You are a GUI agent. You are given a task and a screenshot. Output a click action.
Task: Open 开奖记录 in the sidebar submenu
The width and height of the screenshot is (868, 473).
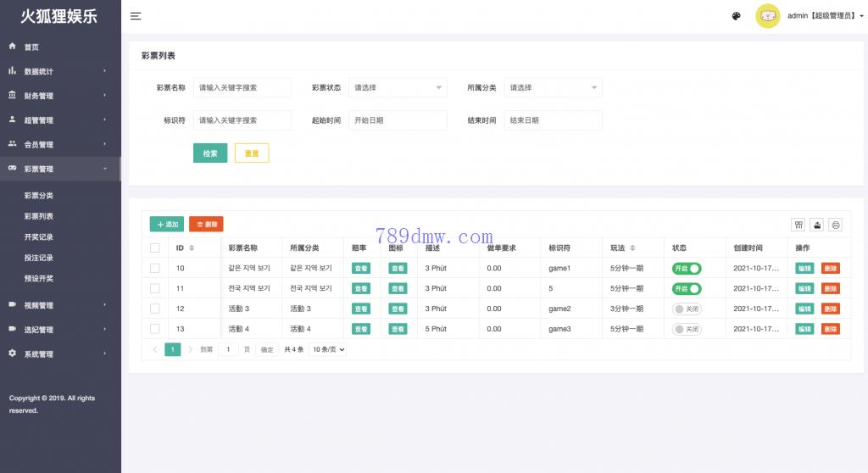(39, 237)
